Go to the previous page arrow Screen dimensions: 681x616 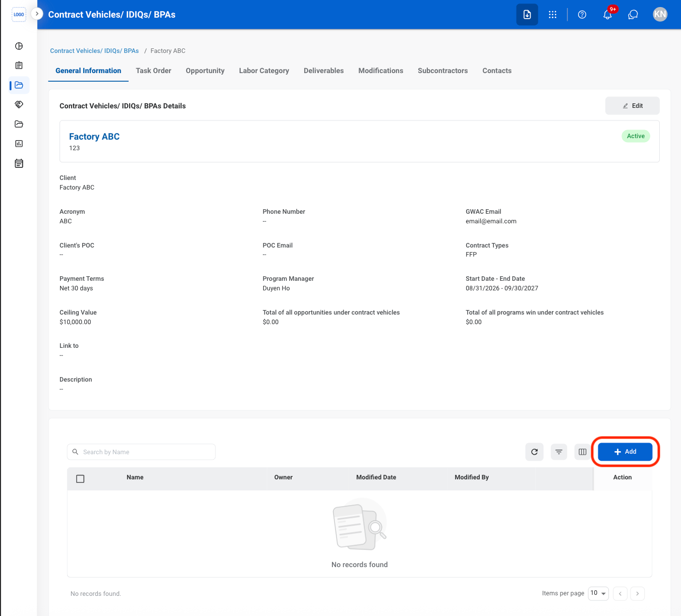[620, 593]
